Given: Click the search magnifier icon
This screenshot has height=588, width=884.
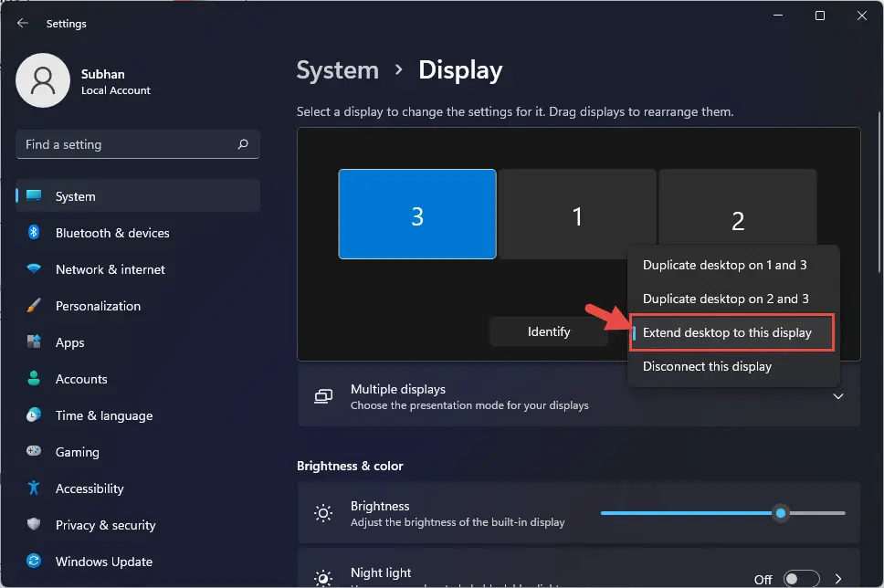Looking at the screenshot, I should (x=243, y=144).
